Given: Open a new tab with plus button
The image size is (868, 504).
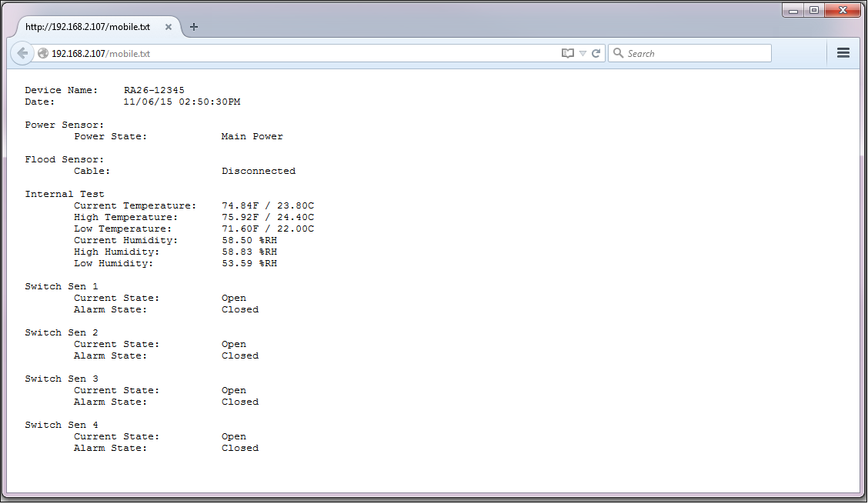Looking at the screenshot, I should coord(194,27).
